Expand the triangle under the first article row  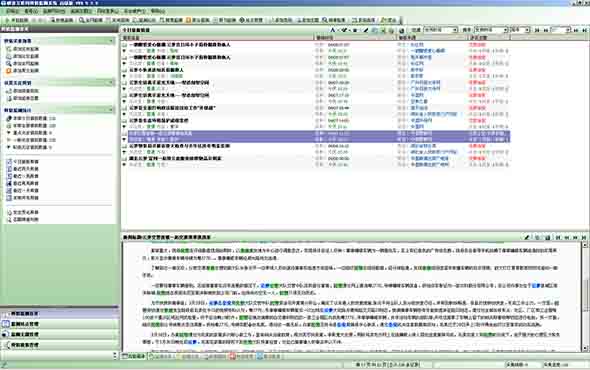(x=124, y=51)
